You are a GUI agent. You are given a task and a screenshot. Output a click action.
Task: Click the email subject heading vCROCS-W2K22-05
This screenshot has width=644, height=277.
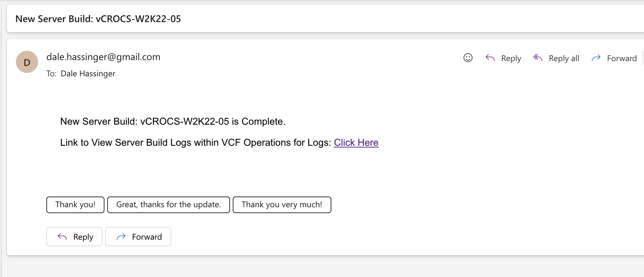click(x=98, y=19)
